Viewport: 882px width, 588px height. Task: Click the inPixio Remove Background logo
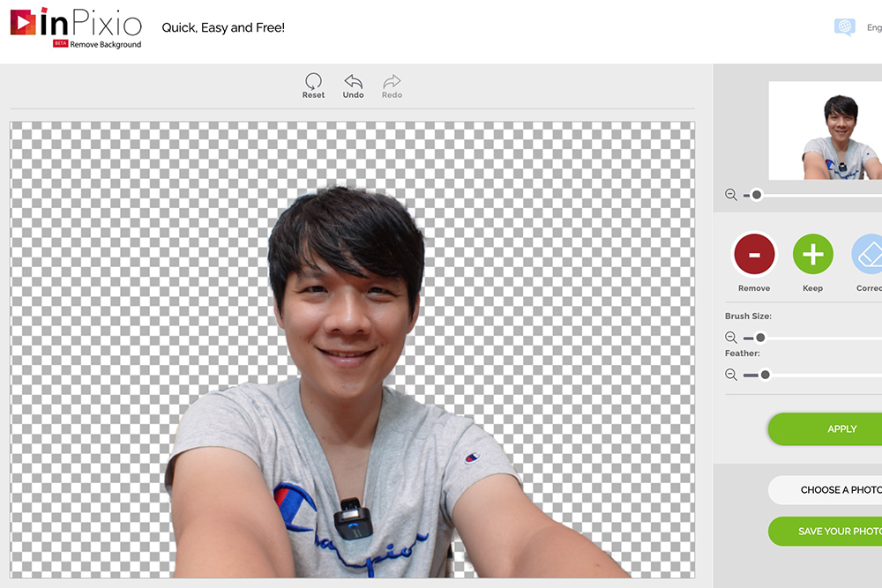tap(76, 27)
